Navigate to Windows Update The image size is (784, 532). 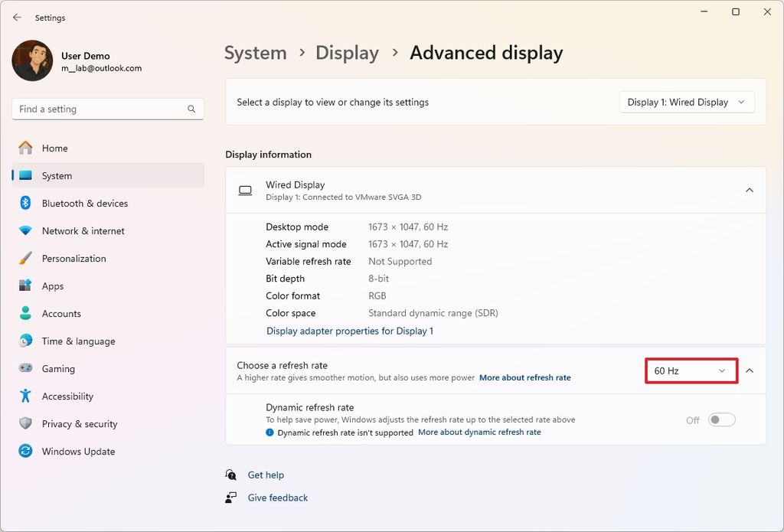(x=108, y=451)
